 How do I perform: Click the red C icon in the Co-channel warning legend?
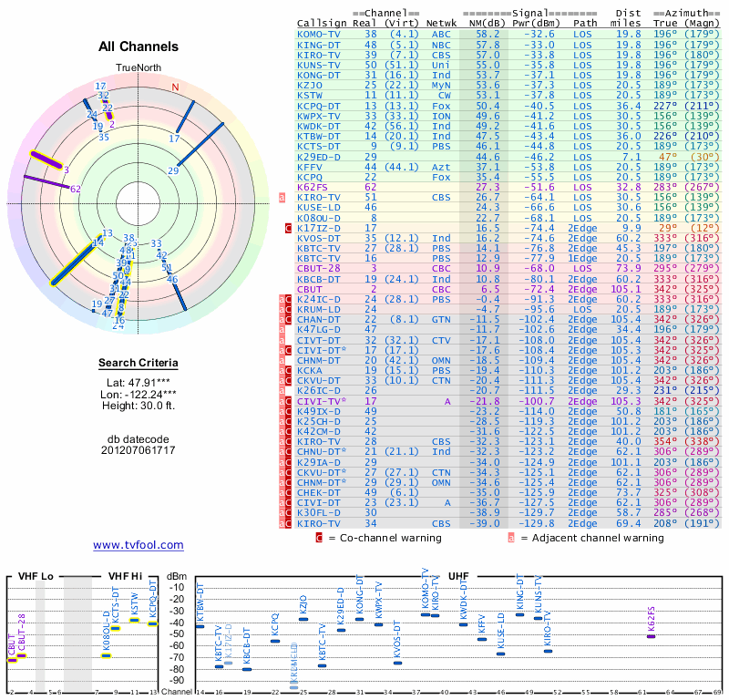(x=319, y=538)
